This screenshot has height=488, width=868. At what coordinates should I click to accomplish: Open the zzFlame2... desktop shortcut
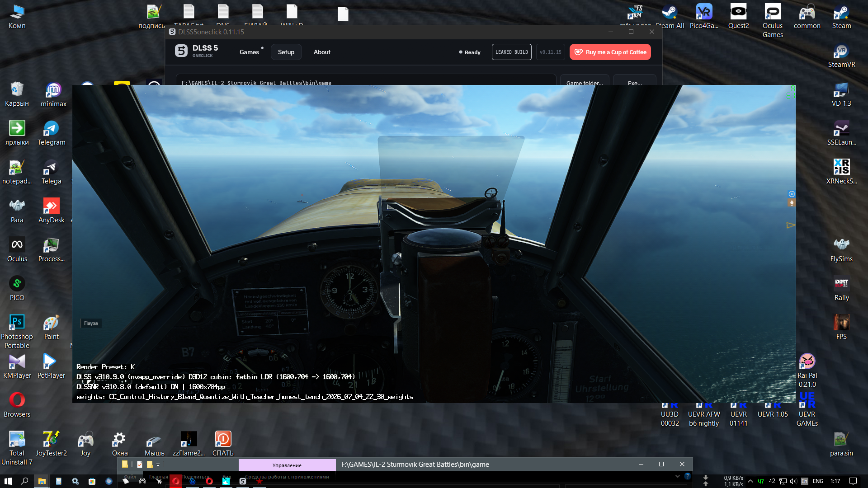coord(189,444)
